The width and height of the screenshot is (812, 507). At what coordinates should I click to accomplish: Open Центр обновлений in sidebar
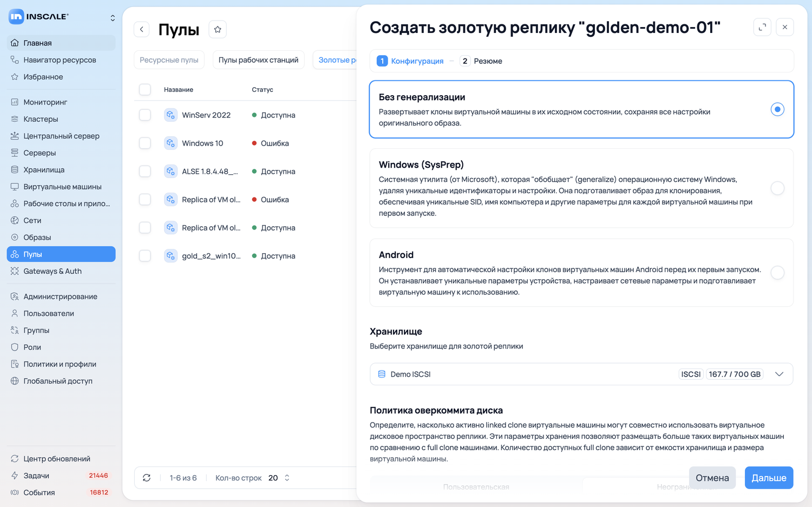coord(61,459)
